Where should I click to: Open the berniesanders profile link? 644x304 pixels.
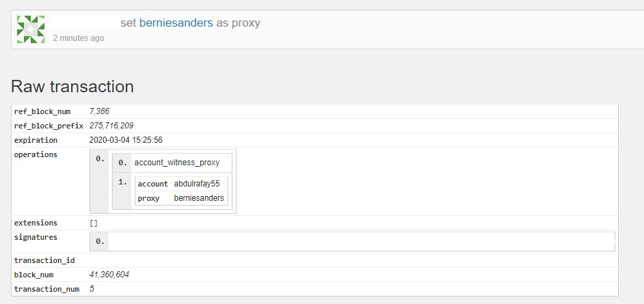point(176,23)
